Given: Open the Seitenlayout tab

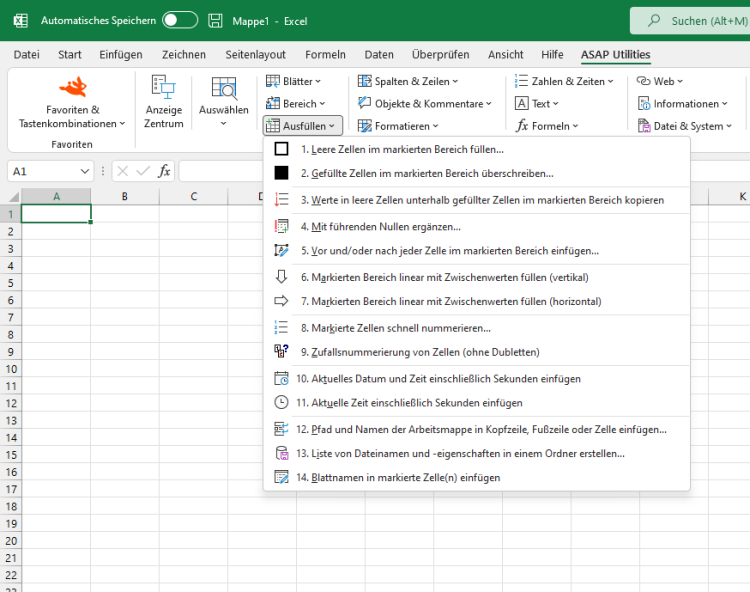Looking at the screenshot, I should pos(255,55).
